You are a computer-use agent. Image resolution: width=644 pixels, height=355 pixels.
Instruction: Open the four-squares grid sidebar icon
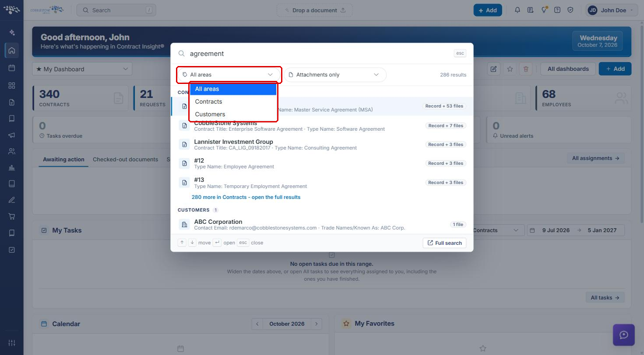12,85
